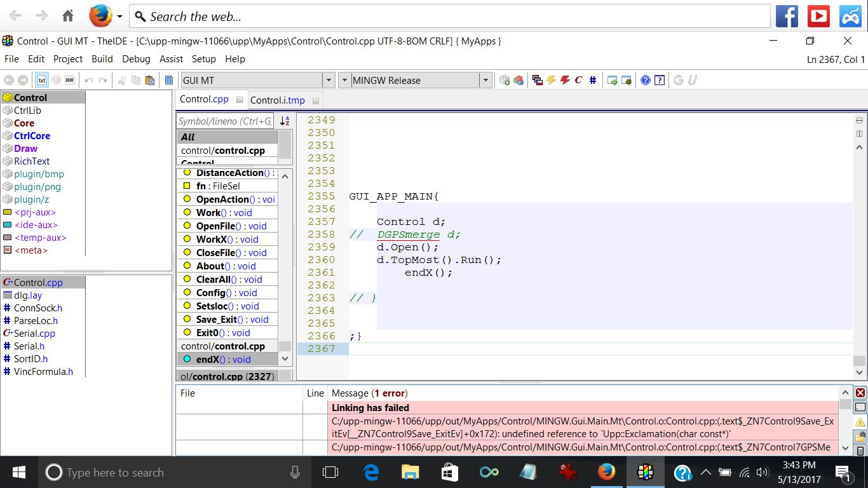The height and width of the screenshot is (488, 868).
Task: Click the yellow lightning bolt build icon
Action: coord(551,80)
